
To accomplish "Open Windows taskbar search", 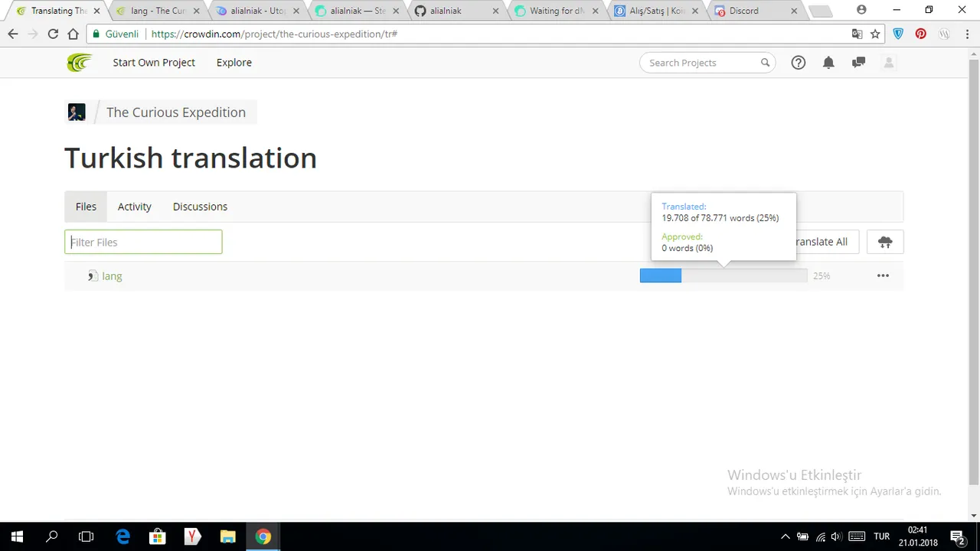I will pyautogui.click(x=52, y=536).
